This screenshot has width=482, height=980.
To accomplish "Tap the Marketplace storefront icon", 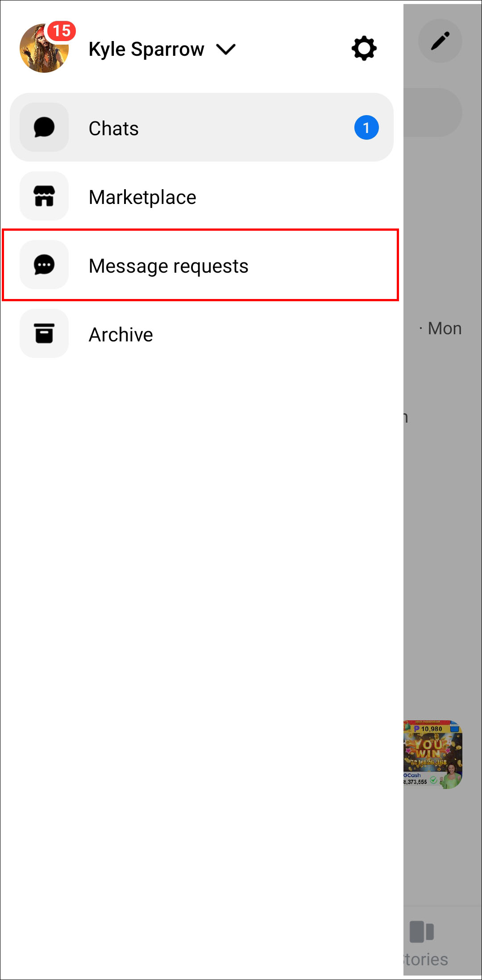I will 44,196.
